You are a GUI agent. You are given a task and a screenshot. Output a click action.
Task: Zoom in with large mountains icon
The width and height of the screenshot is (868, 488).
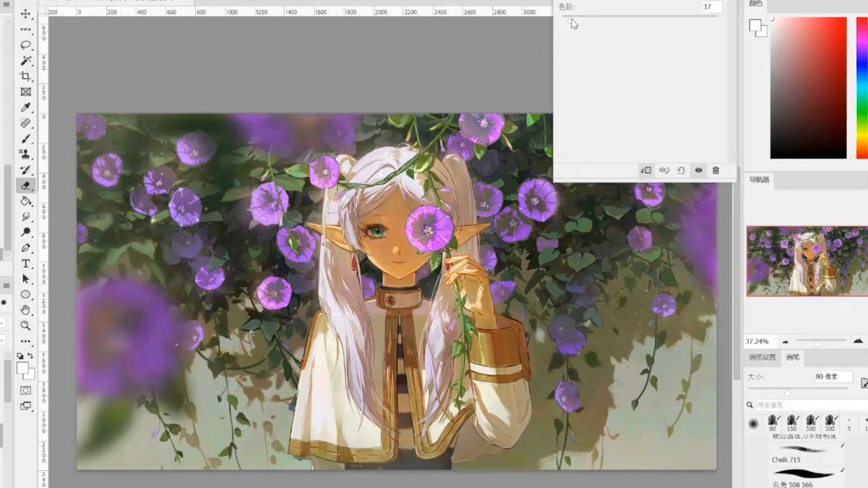858,341
